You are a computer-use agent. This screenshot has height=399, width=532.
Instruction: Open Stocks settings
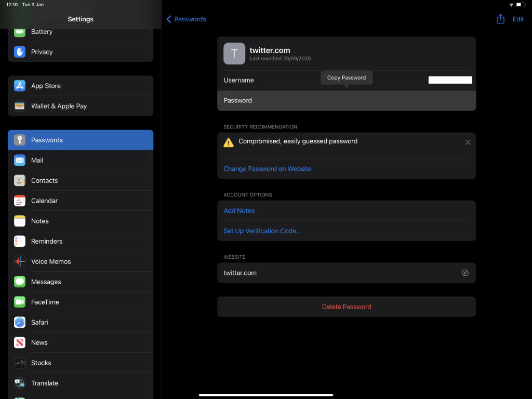pyautogui.click(x=81, y=363)
